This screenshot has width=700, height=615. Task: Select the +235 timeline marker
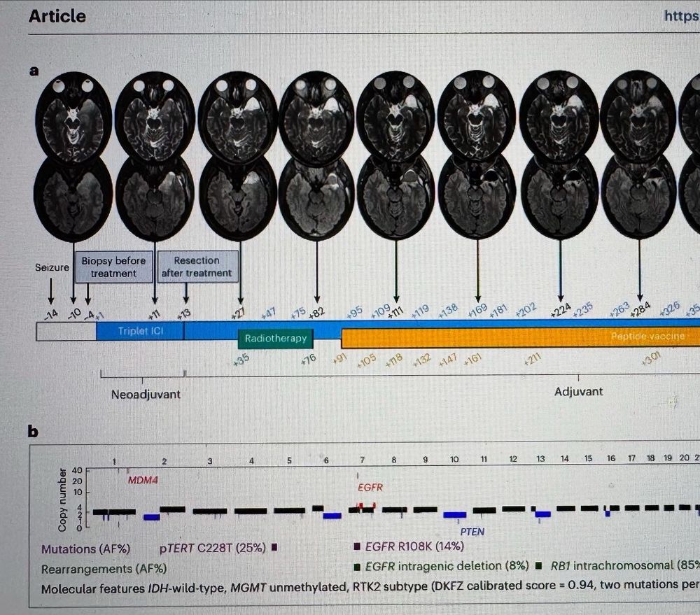(x=582, y=309)
